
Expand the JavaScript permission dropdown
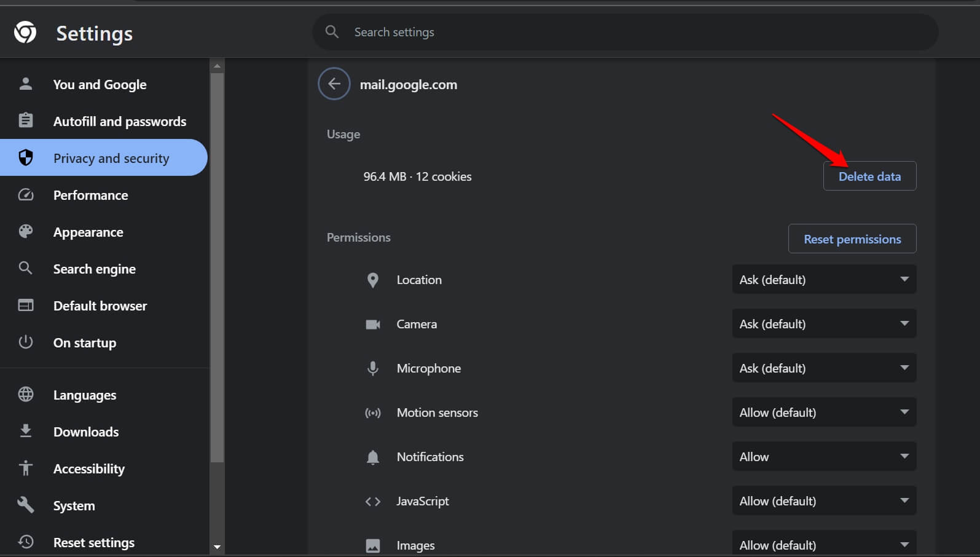click(823, 501)
